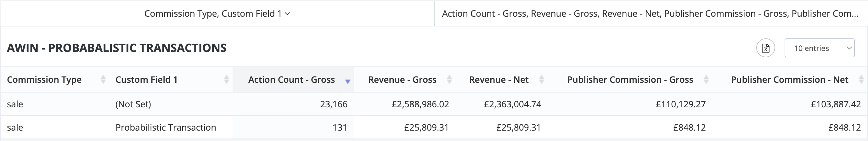Click the Revenue - Gross column header
The image size is (868, 141).
point(402,80)
